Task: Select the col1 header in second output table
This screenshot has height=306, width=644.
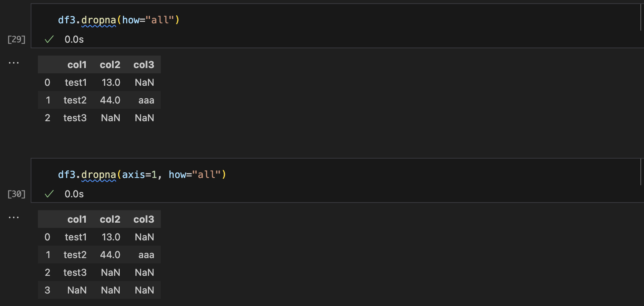Action: (77, 219)
